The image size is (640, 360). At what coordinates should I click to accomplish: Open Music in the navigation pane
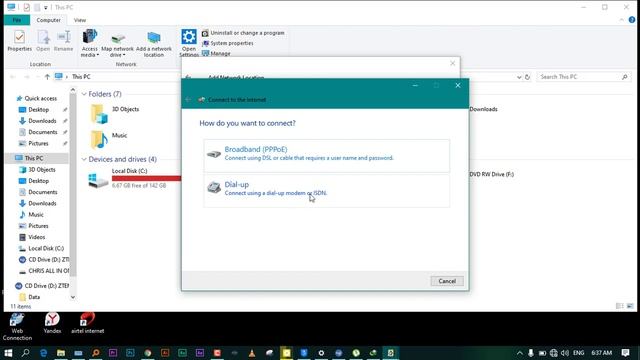click(36, 214)
